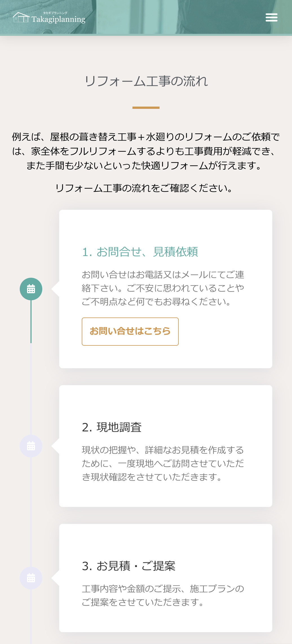Click the intro paragraph starting with 例えば
292x644 pixels.
click(146, 151)
